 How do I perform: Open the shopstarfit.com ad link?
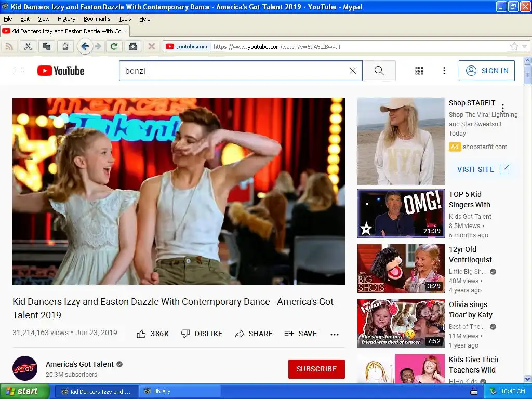pyautogui.click(x=485, y=147)
